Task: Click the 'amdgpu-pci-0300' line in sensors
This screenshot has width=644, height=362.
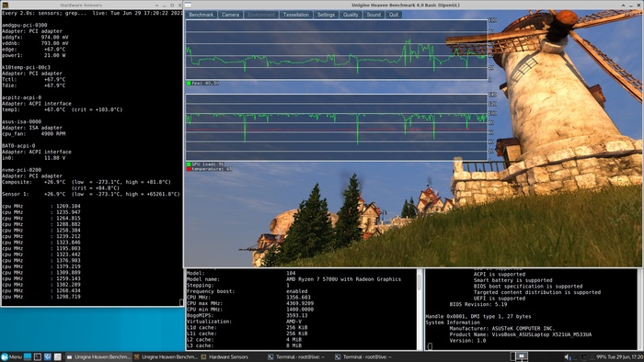Action: click(x=24, y=25)
